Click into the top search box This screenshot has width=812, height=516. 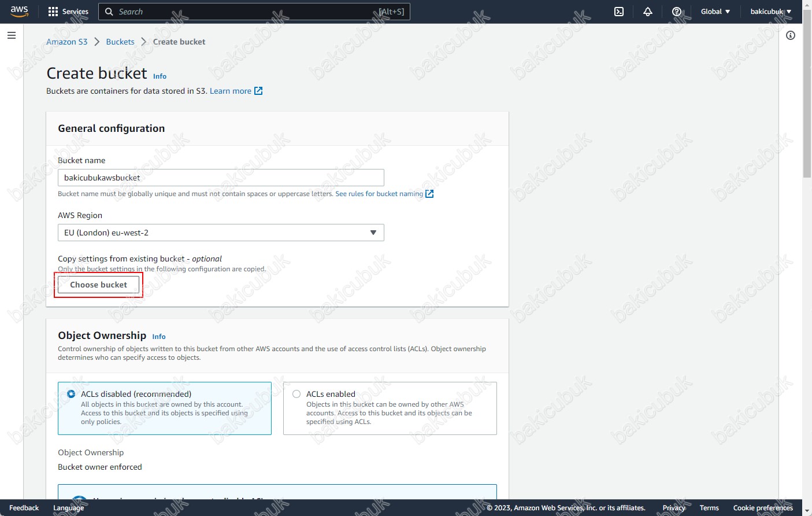pos(254,12)
